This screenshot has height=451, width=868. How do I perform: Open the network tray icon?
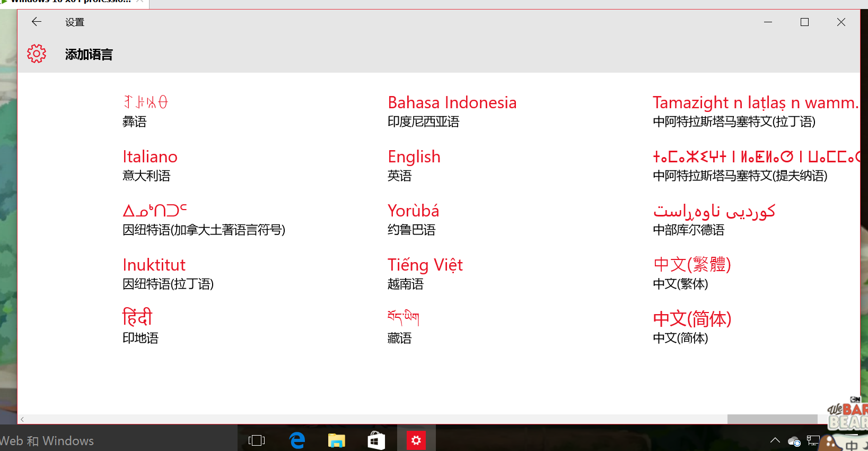[x=813, y=440]
